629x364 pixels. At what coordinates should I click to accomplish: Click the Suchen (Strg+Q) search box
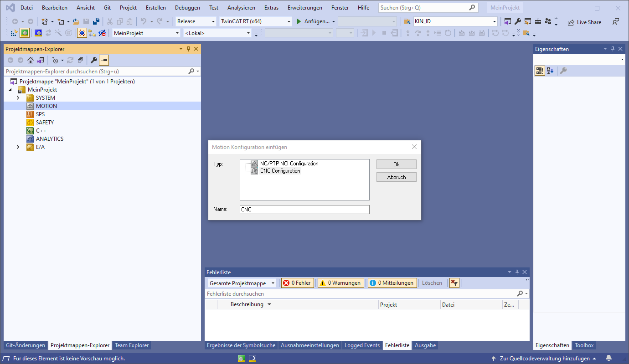pyautogui.click(x=428, y=8)
